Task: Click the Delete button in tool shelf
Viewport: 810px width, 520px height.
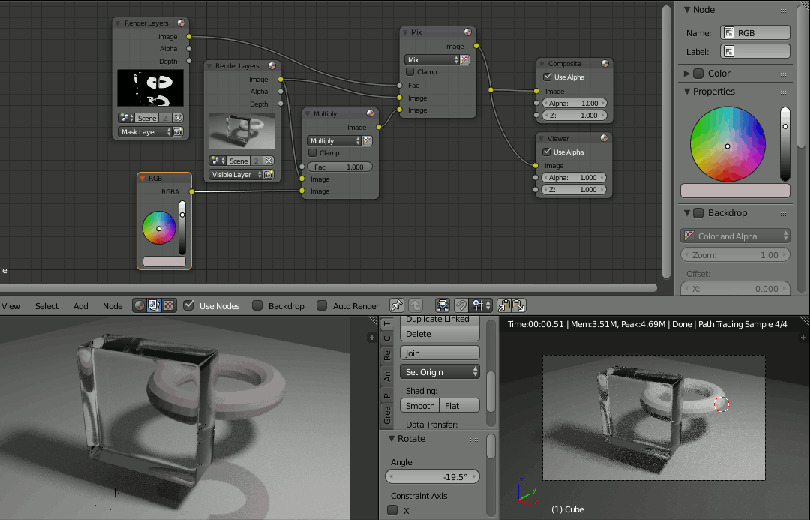Action: [x=440, y=334]
